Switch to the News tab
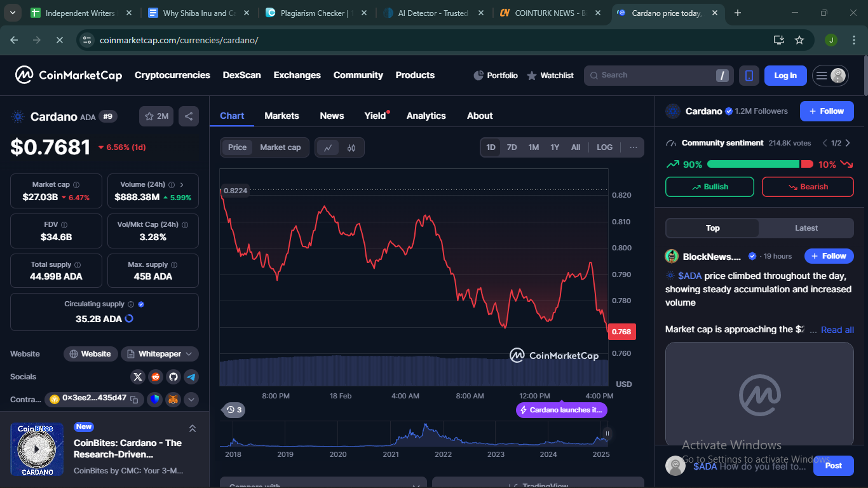Screen dimensions: 868x488 [x=332, y=116]
